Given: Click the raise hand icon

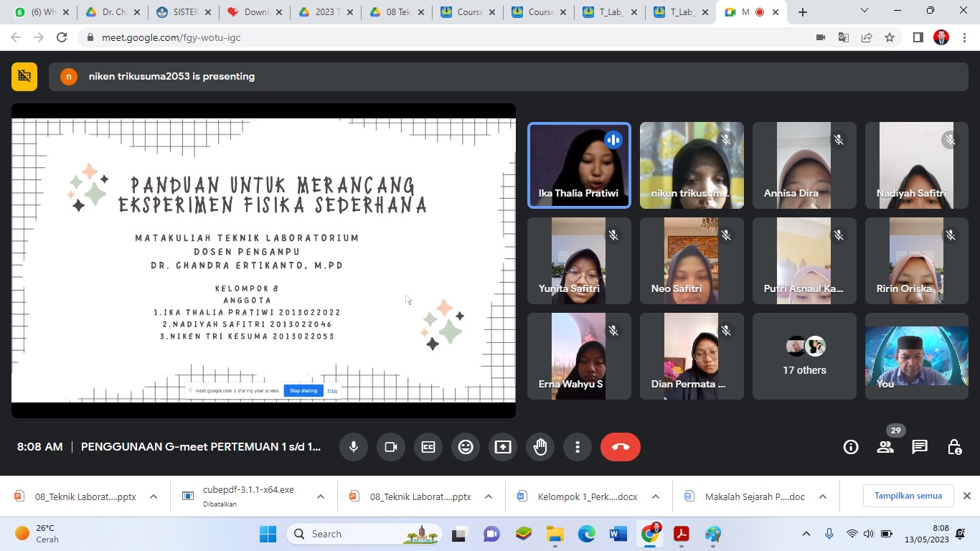Looking at the screenshot, I should (x=540, y=447).
